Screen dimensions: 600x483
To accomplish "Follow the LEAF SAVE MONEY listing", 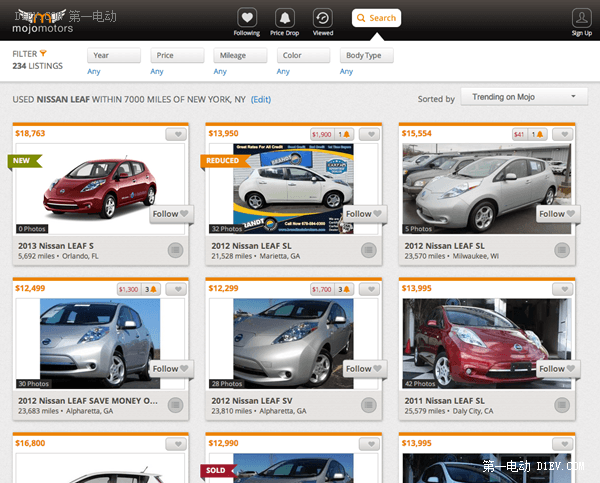I will 171,369.
